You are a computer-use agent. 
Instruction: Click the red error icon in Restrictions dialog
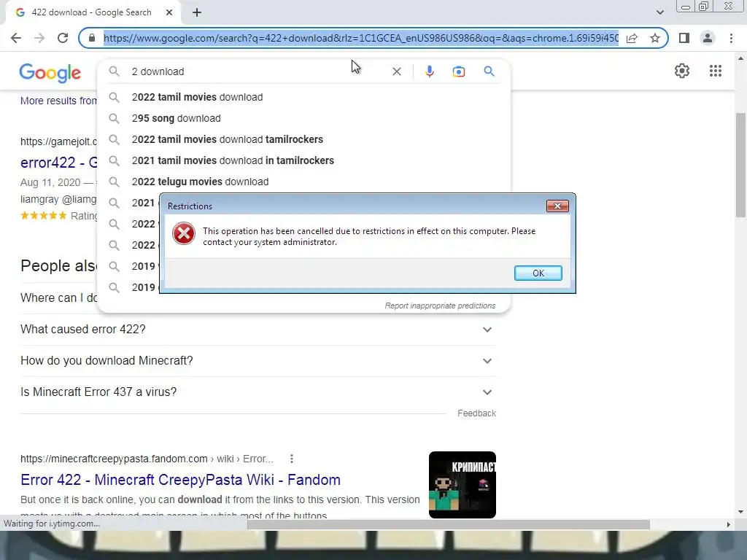click(183, 234)
